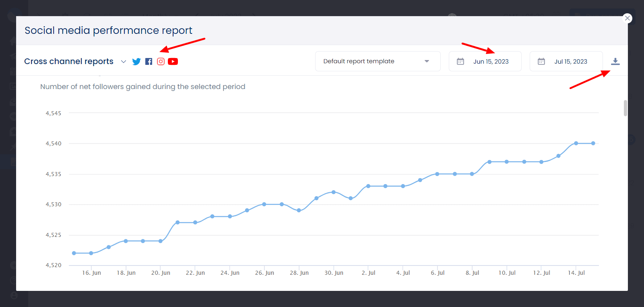Click the peak data point at 30. Jun
Screen dimensions: 644x307
[x=334, y=192]
